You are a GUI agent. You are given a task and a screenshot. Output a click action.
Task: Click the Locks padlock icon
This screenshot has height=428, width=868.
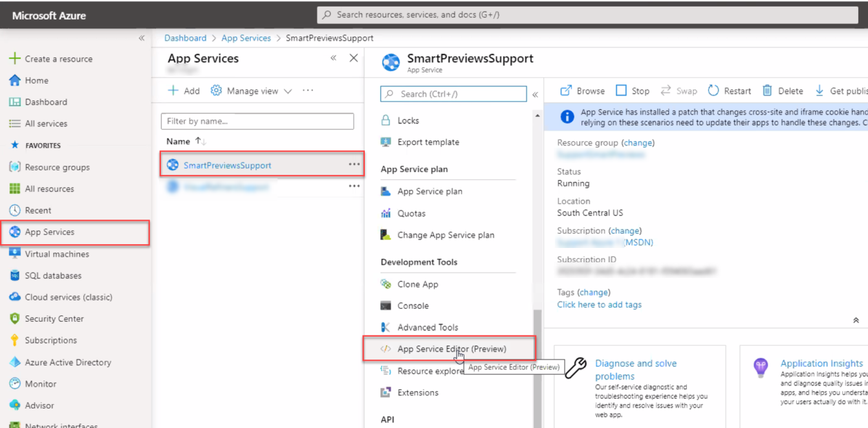pyautogui.click(x=385, y=120)
